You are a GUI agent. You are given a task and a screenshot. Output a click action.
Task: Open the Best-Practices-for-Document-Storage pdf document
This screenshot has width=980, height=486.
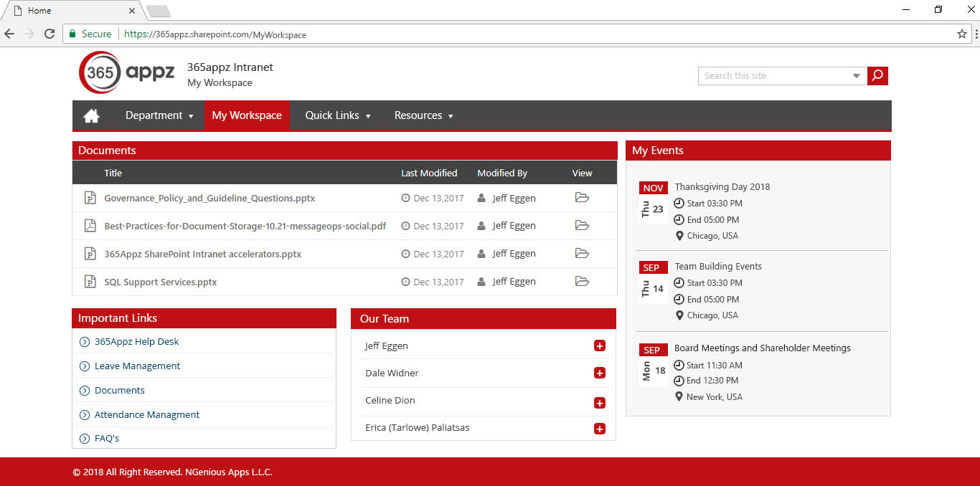pyautogui.click(x=245, y=226)
